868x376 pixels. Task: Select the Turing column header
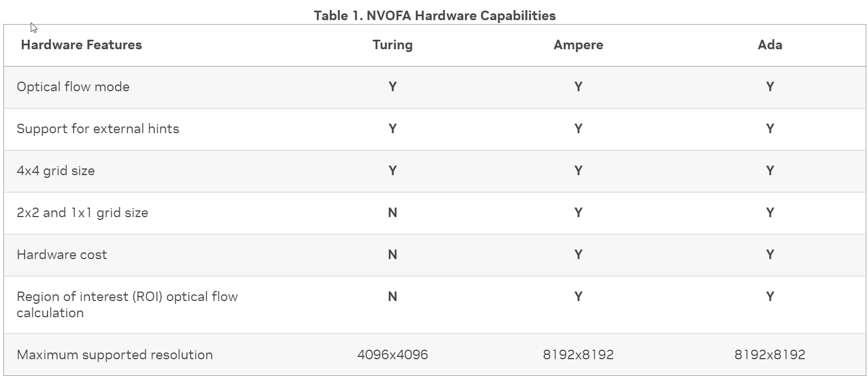[392, 45]
